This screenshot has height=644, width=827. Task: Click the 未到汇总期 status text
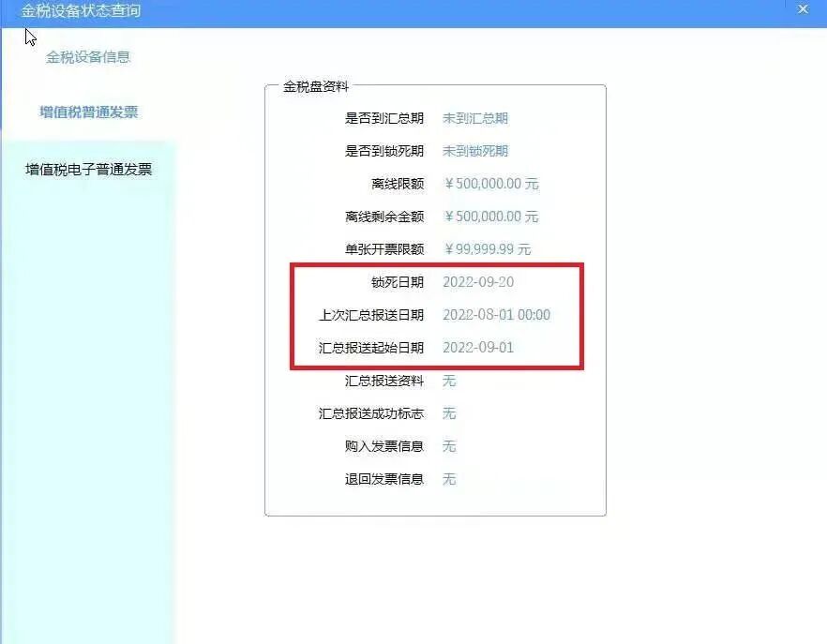tap(475, 117)
